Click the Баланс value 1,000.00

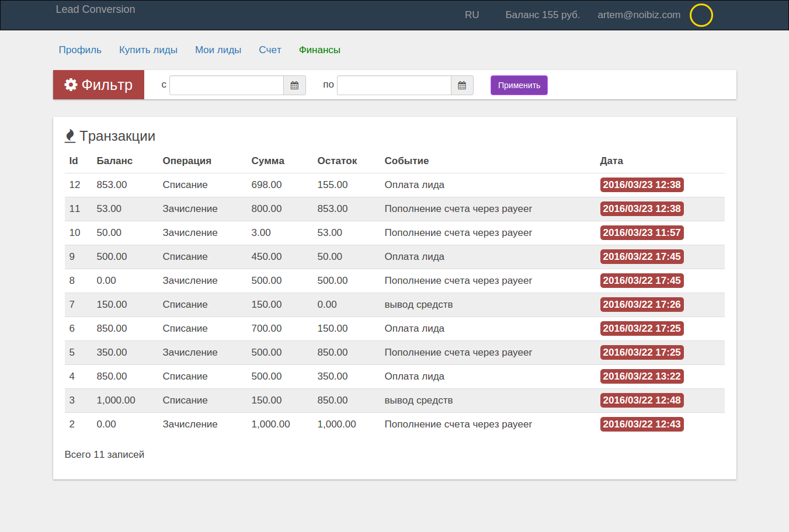tap(116, 401)
